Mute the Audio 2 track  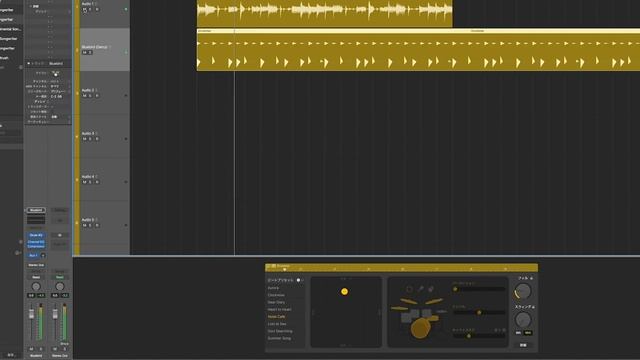[x=84, y=96]
